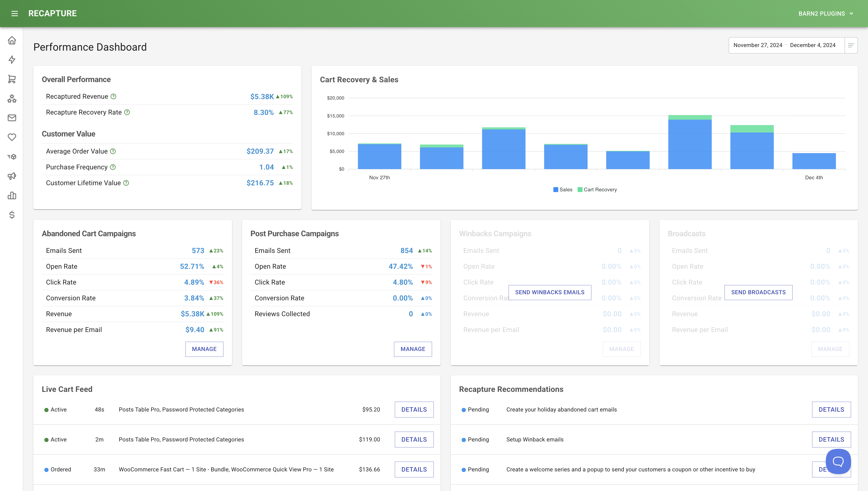868x491 pixels.
Task: Click the November 27, 2024 start date
Action: pos(758,45)
